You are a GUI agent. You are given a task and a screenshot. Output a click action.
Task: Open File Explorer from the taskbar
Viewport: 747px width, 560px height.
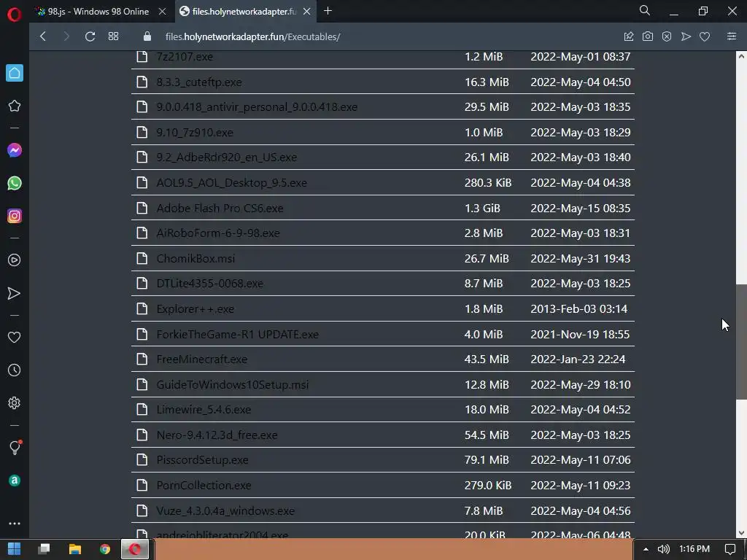pos(75,549)
